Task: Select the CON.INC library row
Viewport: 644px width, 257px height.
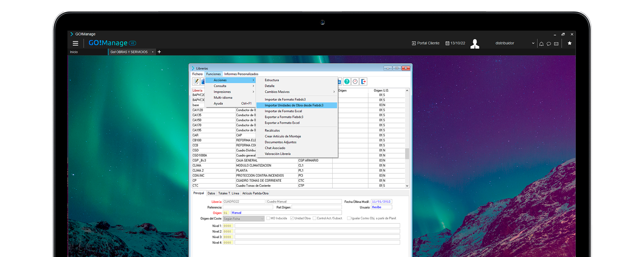Action: [299, 176]
